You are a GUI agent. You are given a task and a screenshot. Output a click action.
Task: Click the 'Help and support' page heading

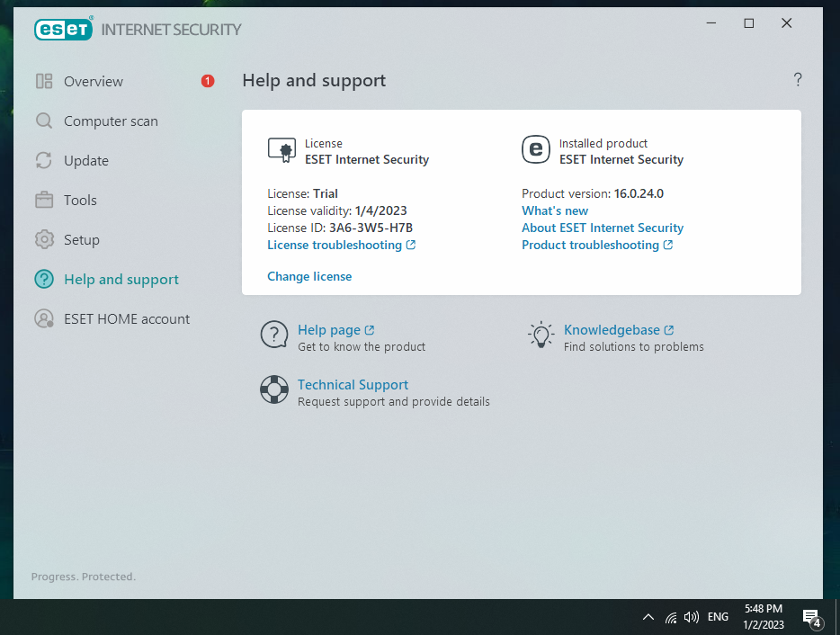(314, 80)
